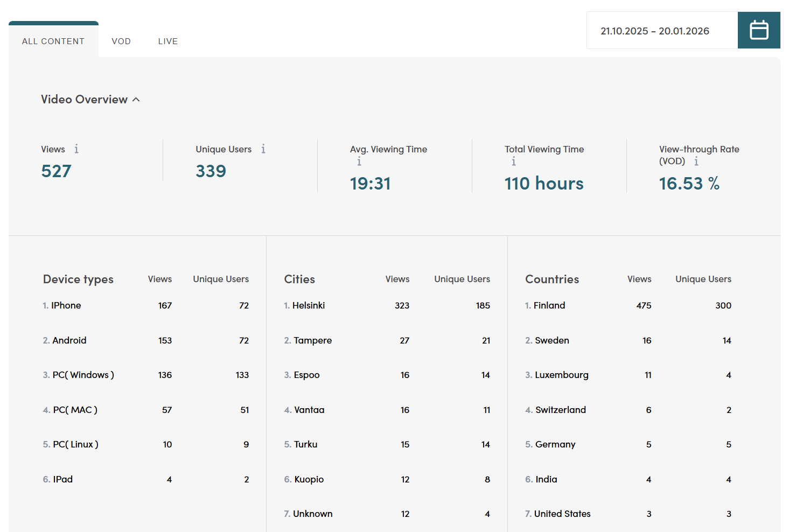Open the calendar date picker icon
Image resolution: width=789 pixels, height=532 pixels.
point(759,30)
